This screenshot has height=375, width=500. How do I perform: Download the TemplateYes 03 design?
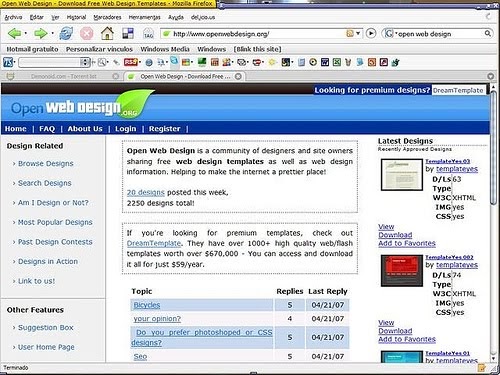(395, 235)
